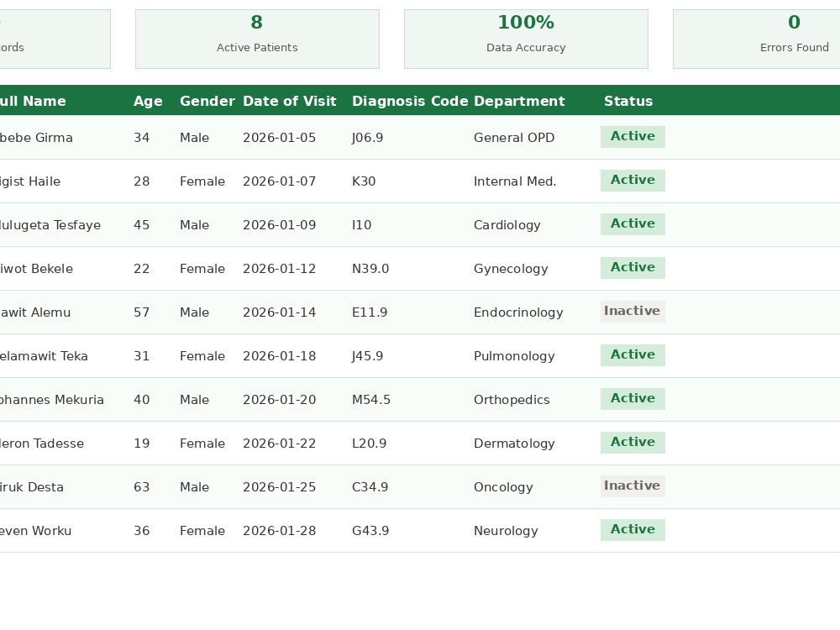Select diagnosis code I10
The image size is (840, 630).
(x=361, y=225)
